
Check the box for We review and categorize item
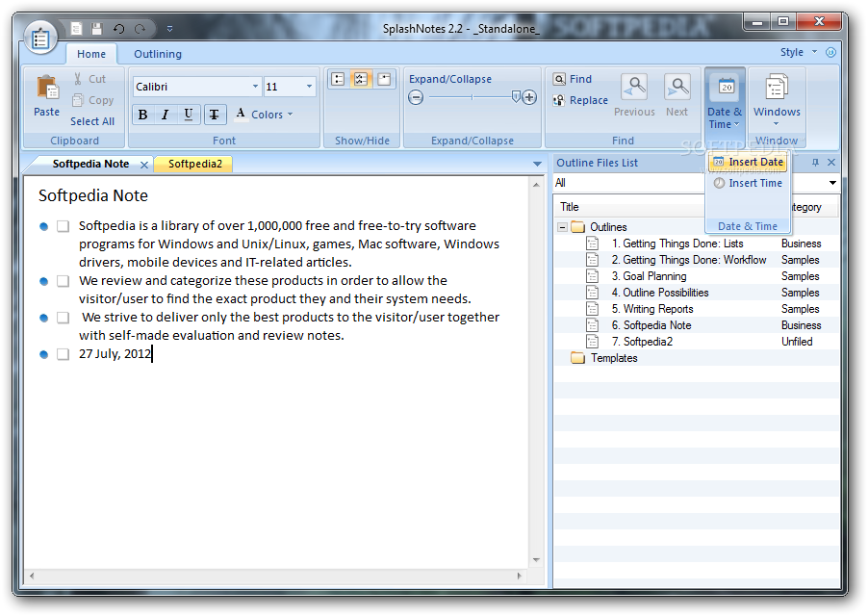[64, 281]
